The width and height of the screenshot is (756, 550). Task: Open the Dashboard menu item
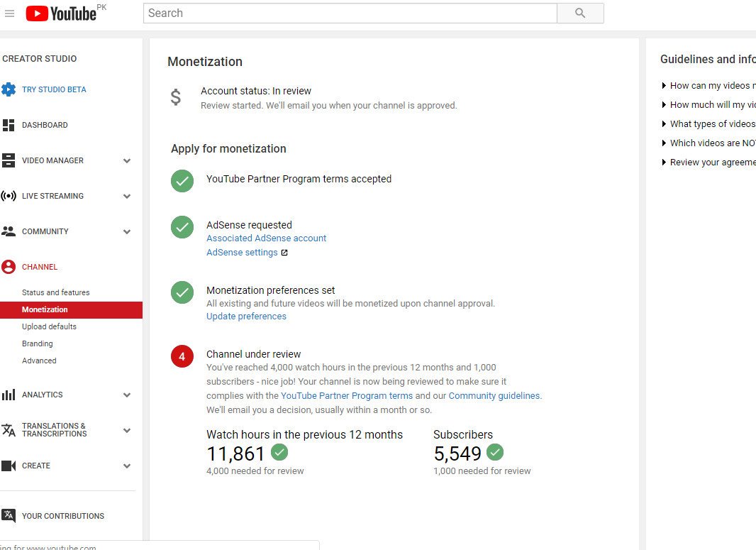(45, 125)
